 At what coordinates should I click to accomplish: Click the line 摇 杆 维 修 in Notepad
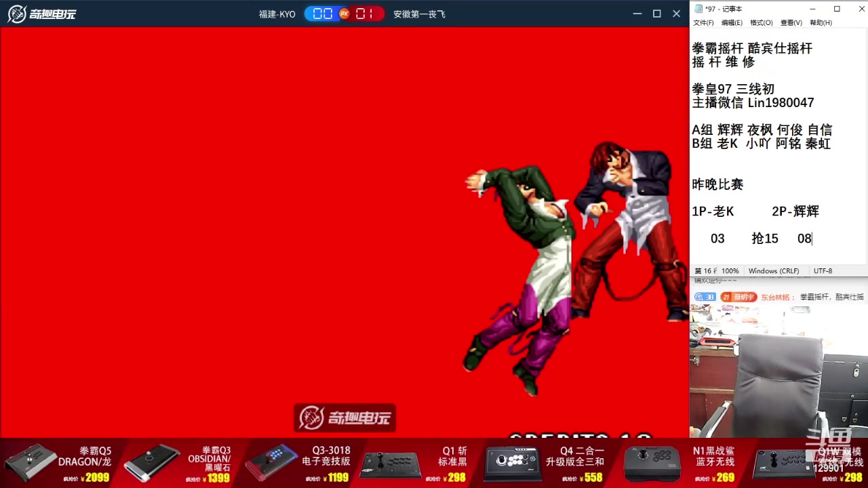pos(723,62)
